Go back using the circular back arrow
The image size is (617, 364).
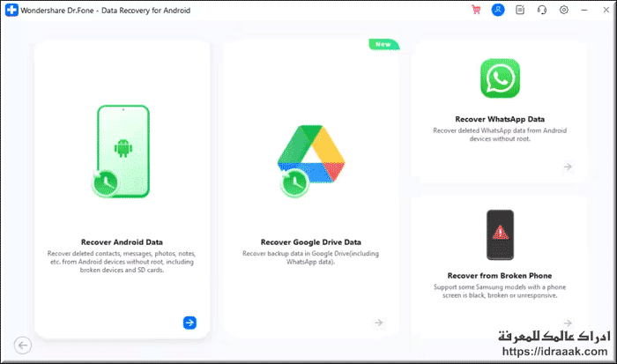23,345
